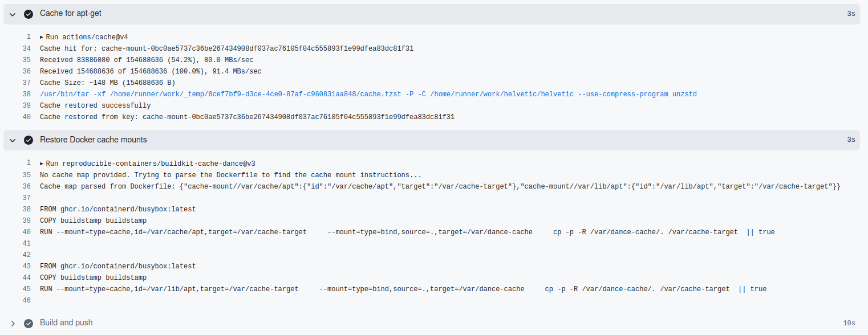This screenshot has width=868, height=335.
Task: Expand the Run actions/cache@v4 group
Action: 42,36
